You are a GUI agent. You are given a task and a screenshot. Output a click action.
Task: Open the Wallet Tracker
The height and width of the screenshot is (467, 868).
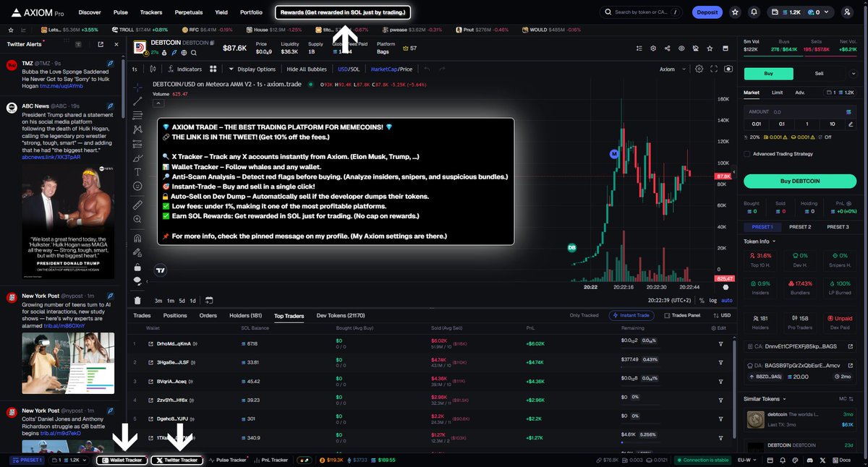click(122, 460)
